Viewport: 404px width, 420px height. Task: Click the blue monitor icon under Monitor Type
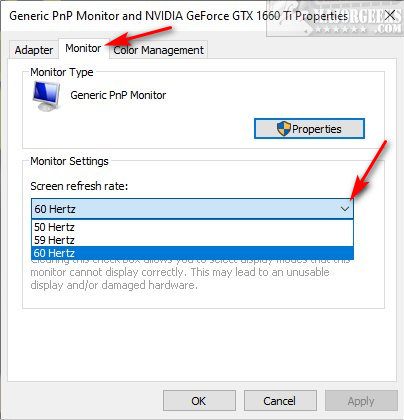coord(46,96)
